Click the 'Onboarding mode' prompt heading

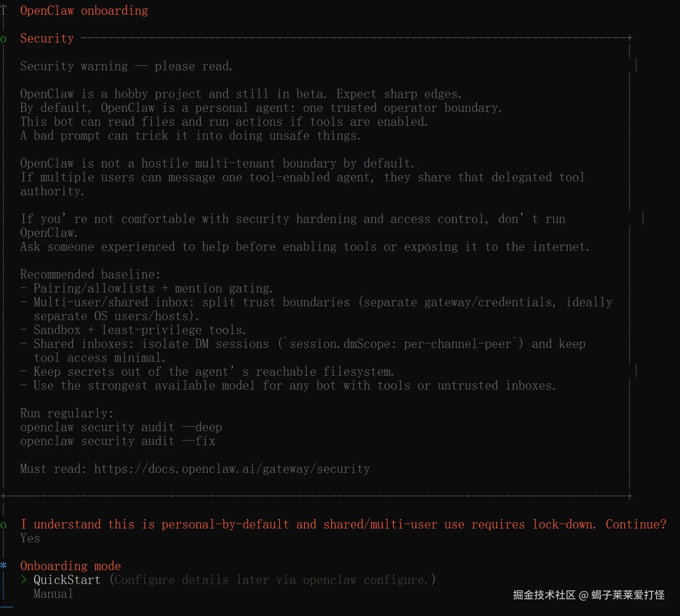click(70, 566)
